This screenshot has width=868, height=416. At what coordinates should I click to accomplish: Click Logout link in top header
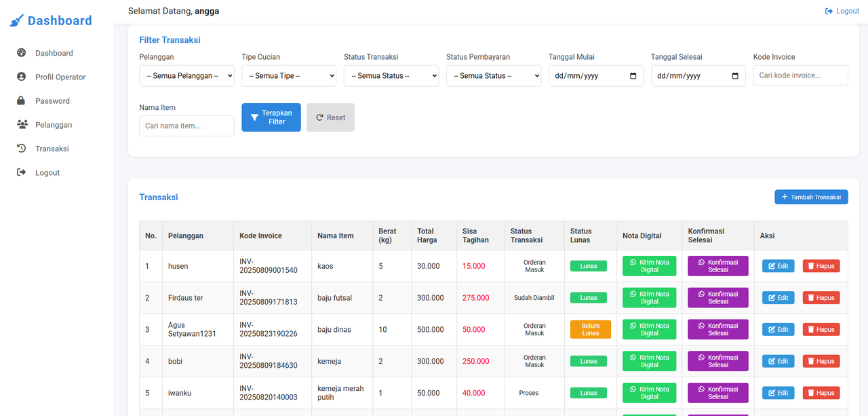click(842, 11)
